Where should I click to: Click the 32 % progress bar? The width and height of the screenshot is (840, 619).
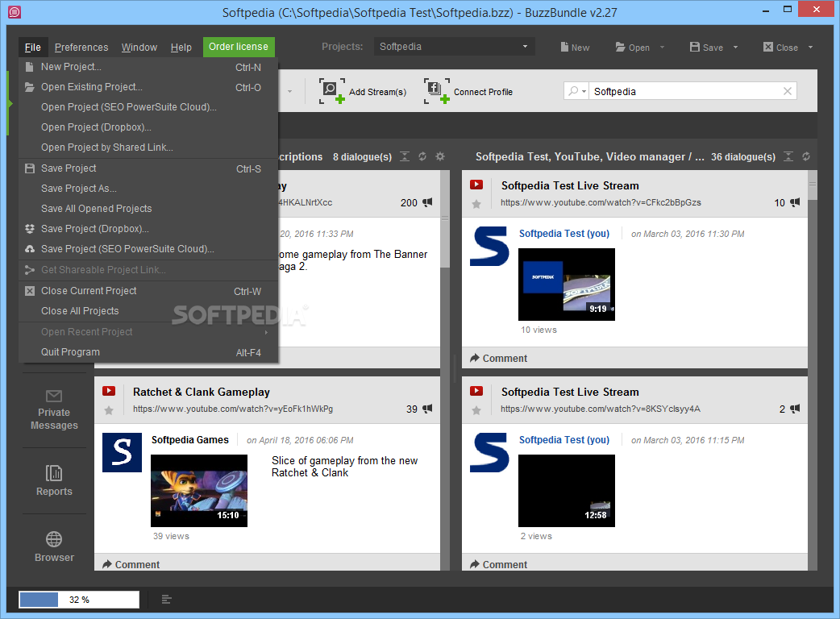pos(79,599)
